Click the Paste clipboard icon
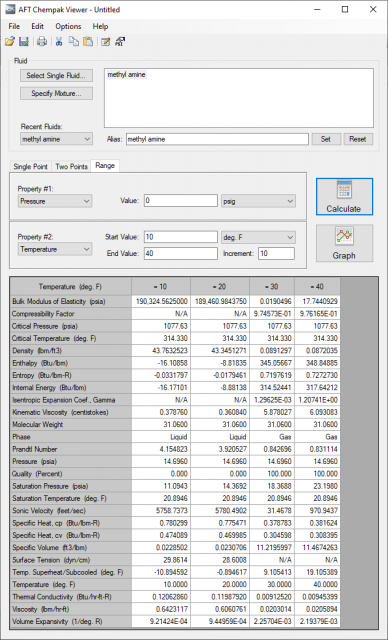Viewport: 388px width, 640px height. [x=88, y=41]
